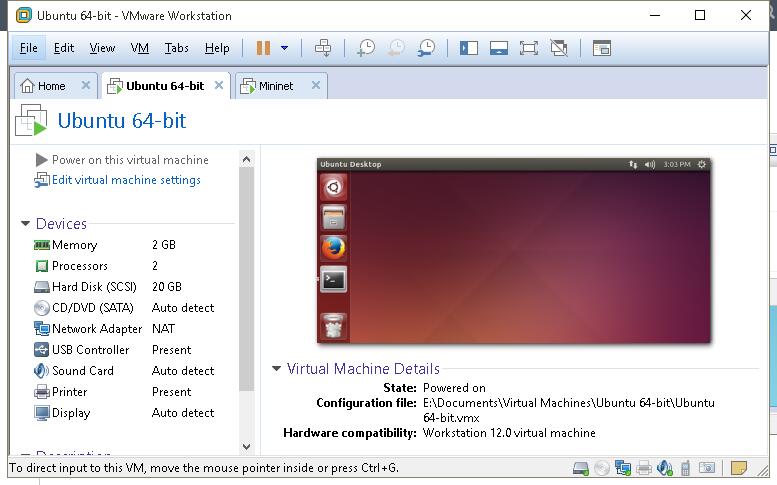Click the sound card status bar icon
This screenshot has width=777, height=485.
(665, 468)
